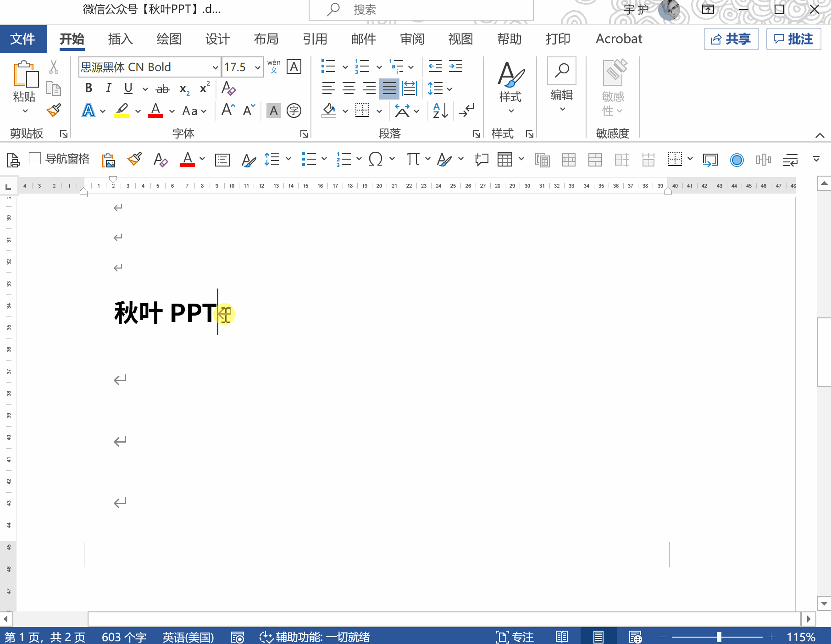
Task: Increase the paragraph indent
Action: (x=455, y=67)
